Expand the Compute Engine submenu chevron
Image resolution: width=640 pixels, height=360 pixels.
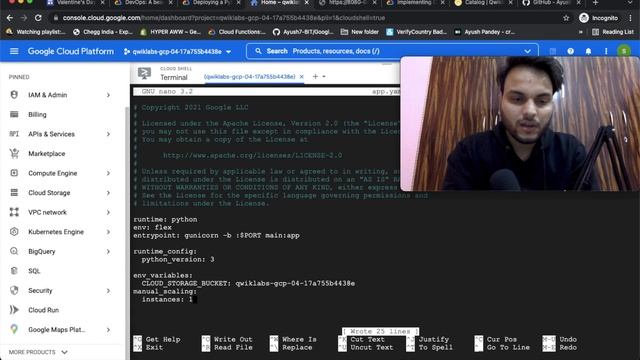tap(108, 173)
